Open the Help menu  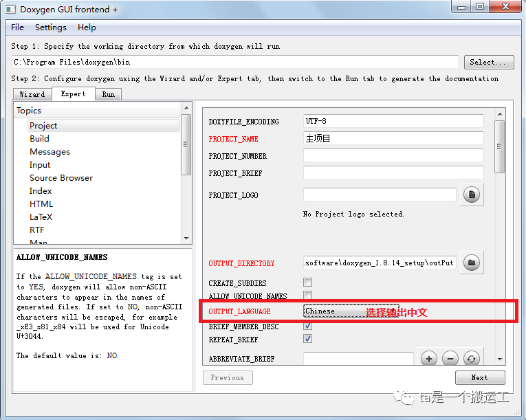(87, 27)
